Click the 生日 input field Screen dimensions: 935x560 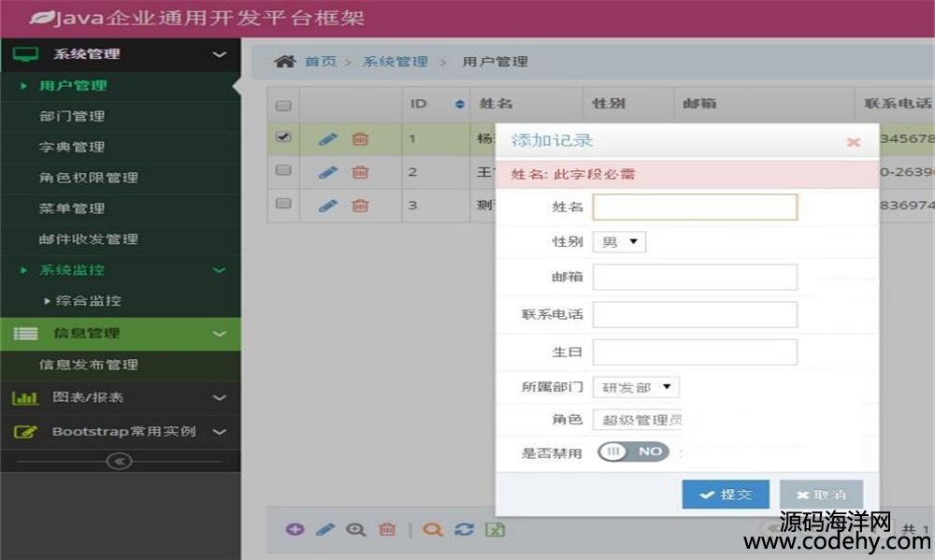pos(695,352)
